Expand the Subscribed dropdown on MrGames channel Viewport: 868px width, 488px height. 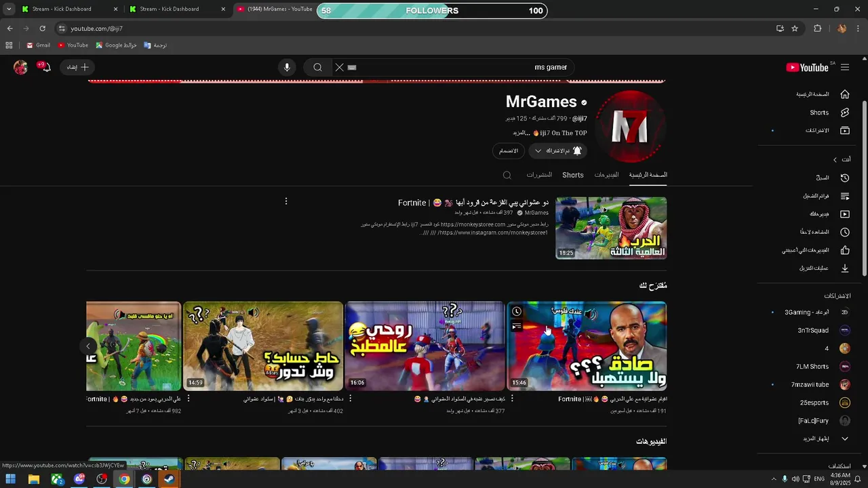558,150
